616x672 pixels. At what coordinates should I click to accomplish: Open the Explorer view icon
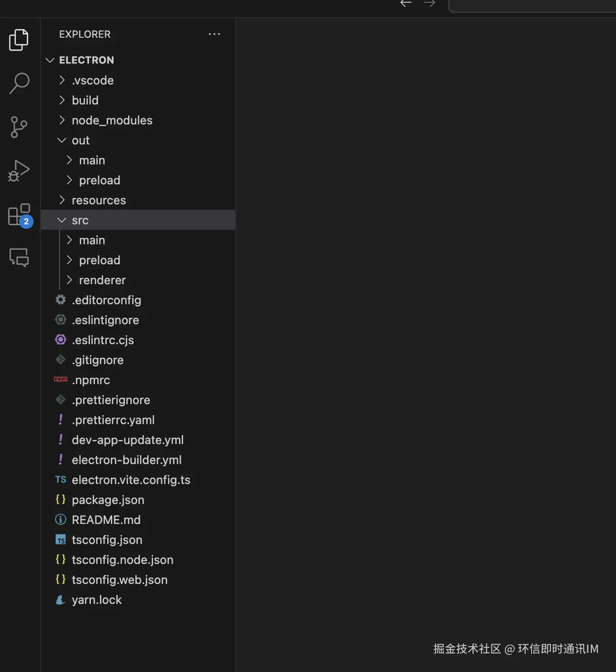pos(19,40)
